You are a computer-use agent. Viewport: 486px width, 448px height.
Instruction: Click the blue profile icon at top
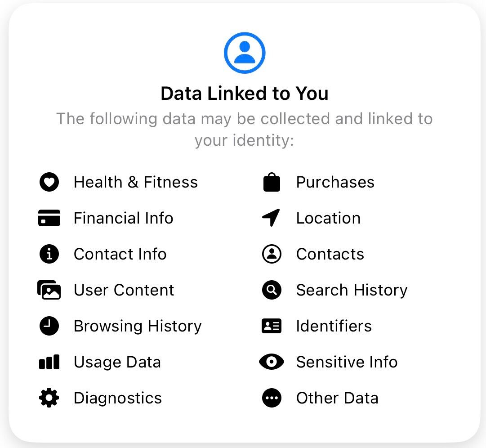tap(245, 53)
